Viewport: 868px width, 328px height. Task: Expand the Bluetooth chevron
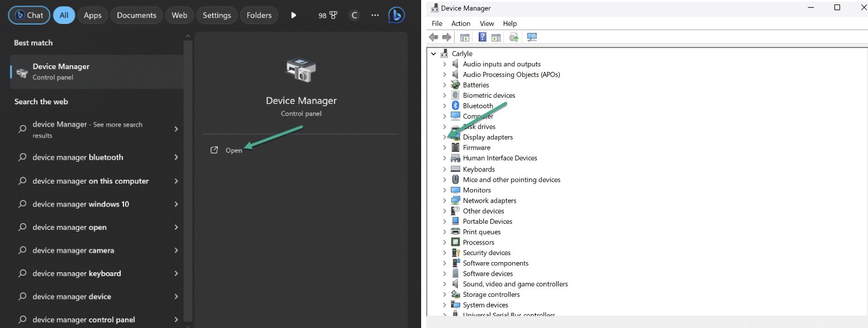[x=445, y=106]
